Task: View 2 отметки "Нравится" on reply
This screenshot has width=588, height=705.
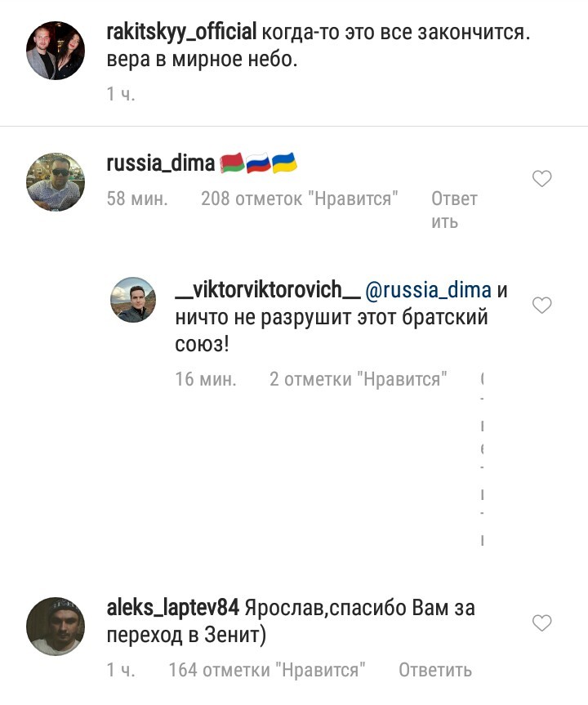Action: click(x=359, y=379)
